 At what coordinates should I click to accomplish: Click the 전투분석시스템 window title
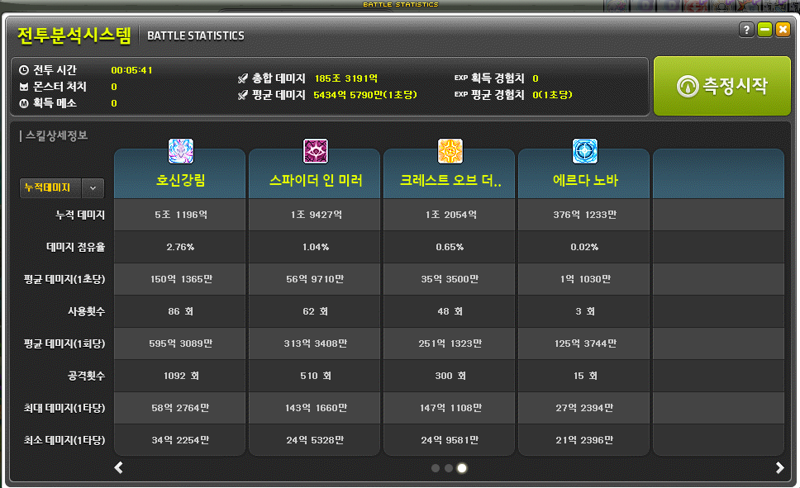coord(74,35)
